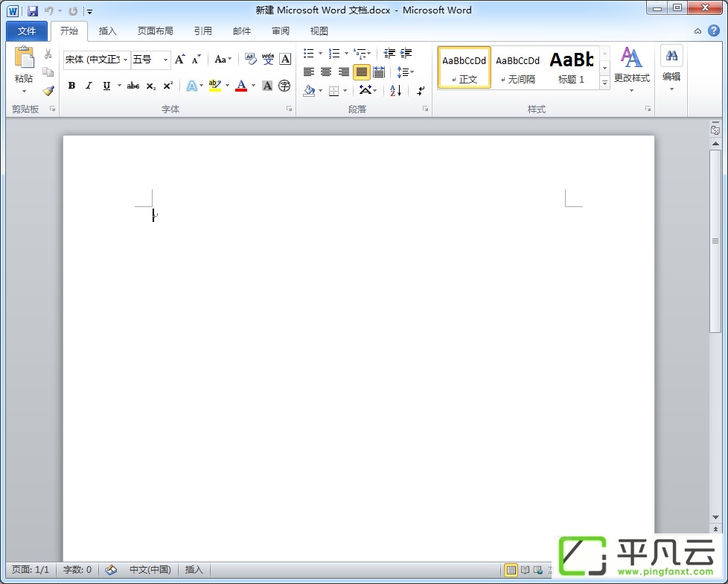Image resolution: width=728 pixels, height=584 pixels.
Task: Open the font name dropdown 宋体
Action: tap(125, 60)
